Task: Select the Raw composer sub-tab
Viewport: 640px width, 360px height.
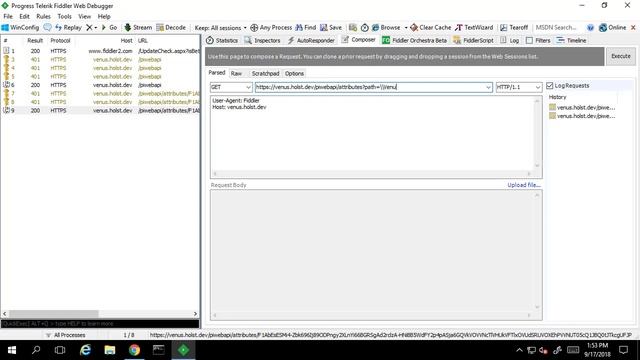Action: click(x=236, y=73)
